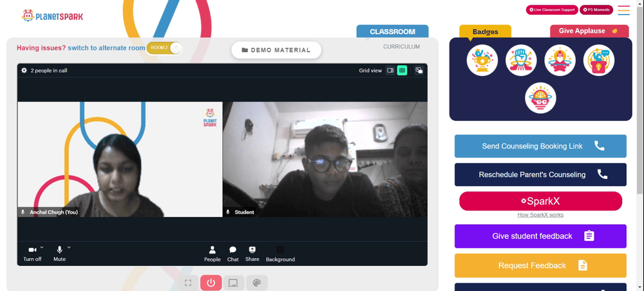
Task: Expand microphone options chevron
Action: pos(69,247)
